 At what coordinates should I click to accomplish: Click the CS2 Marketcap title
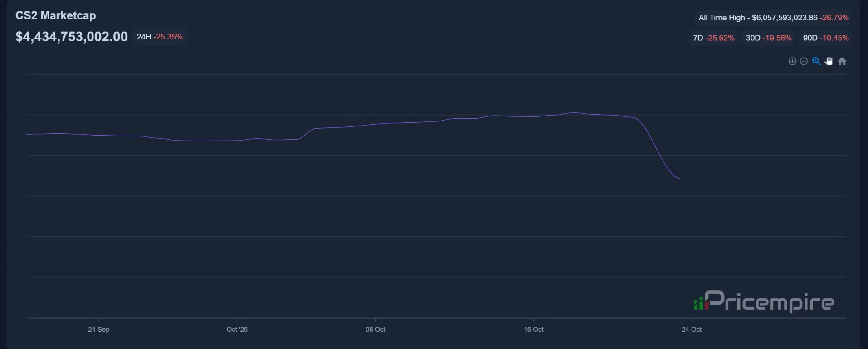[x=56, y=15]
